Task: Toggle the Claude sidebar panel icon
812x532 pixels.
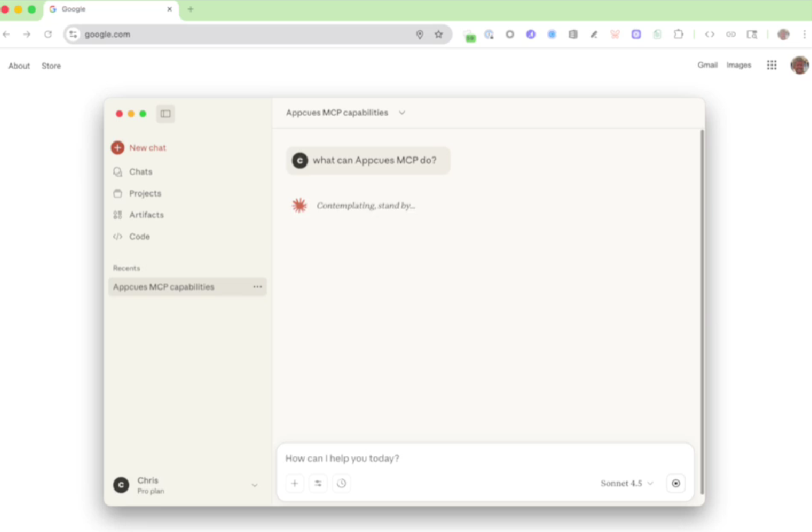Action: coord(166,114)
